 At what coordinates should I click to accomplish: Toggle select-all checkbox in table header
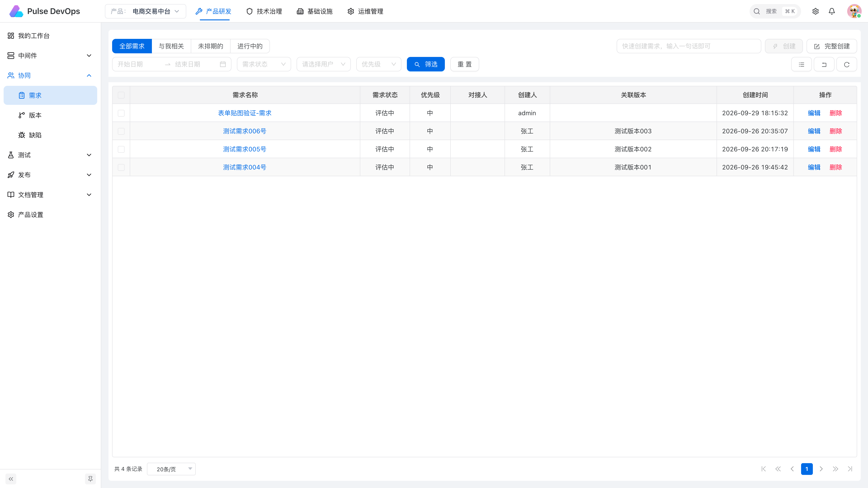[x=121, y=95]
